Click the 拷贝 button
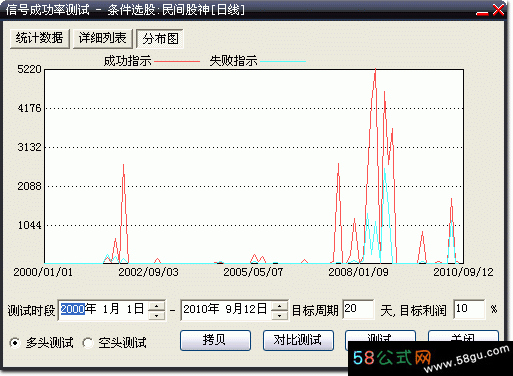Image resolution: width=513 pixels, height=376 pixels. (215, 340)
